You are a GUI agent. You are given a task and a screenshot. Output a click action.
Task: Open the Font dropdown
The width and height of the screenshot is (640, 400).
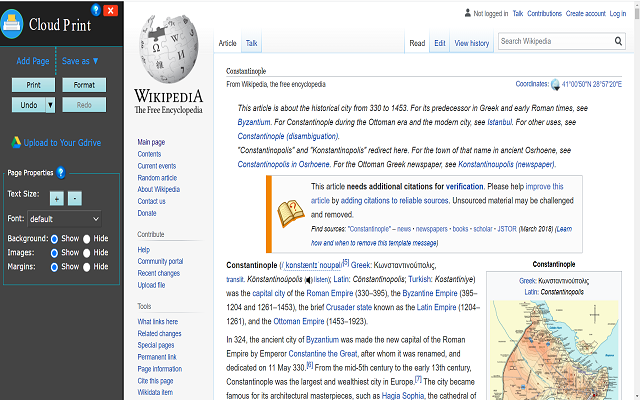tap(64, 219)
